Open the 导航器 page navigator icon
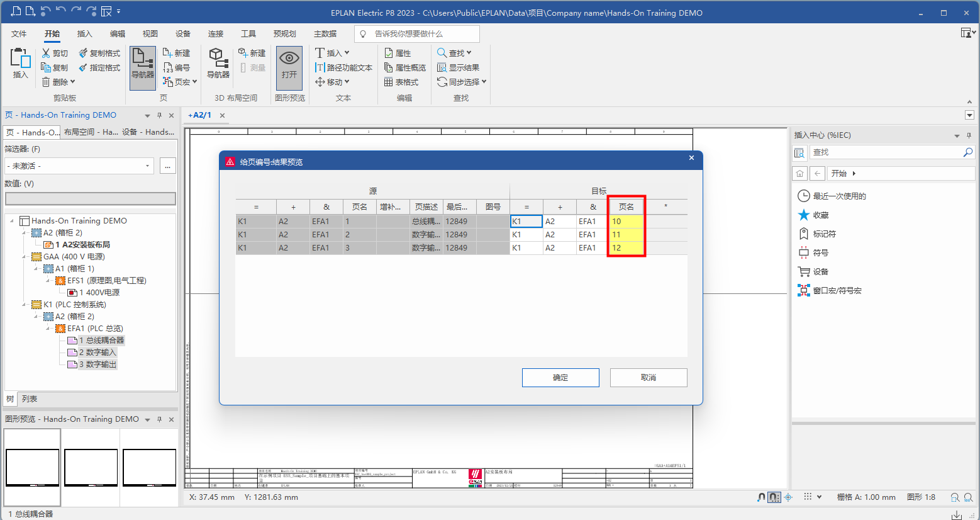980x520 pixels. click(x=143, y=63)
